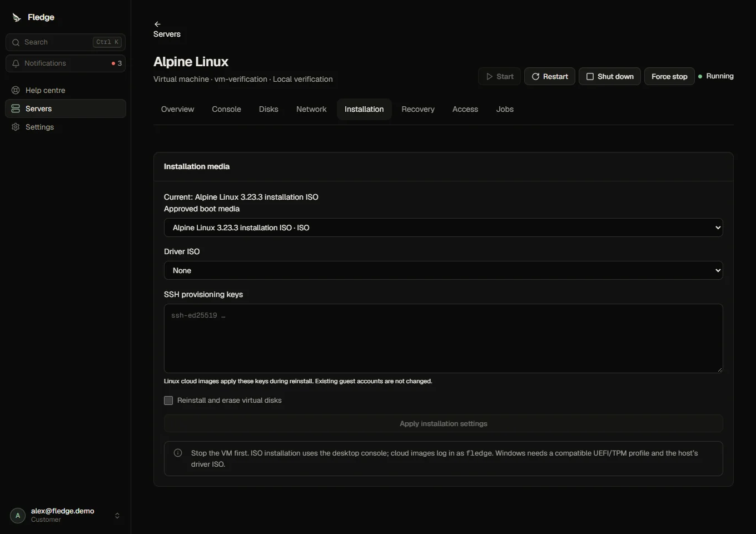Focus the Search field
This screenshot has height=534, width=756.
pyautogui.click(x=66, y=42)
